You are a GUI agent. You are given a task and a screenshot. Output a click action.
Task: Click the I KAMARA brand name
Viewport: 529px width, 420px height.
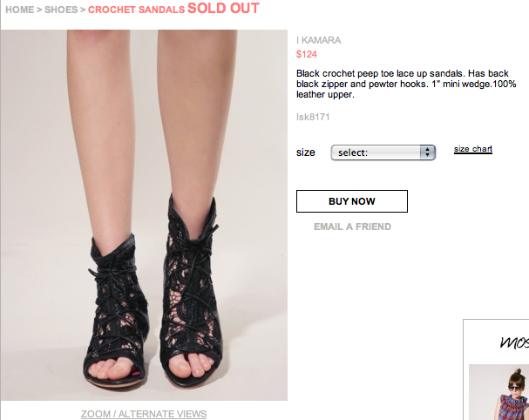pos(318,40)
